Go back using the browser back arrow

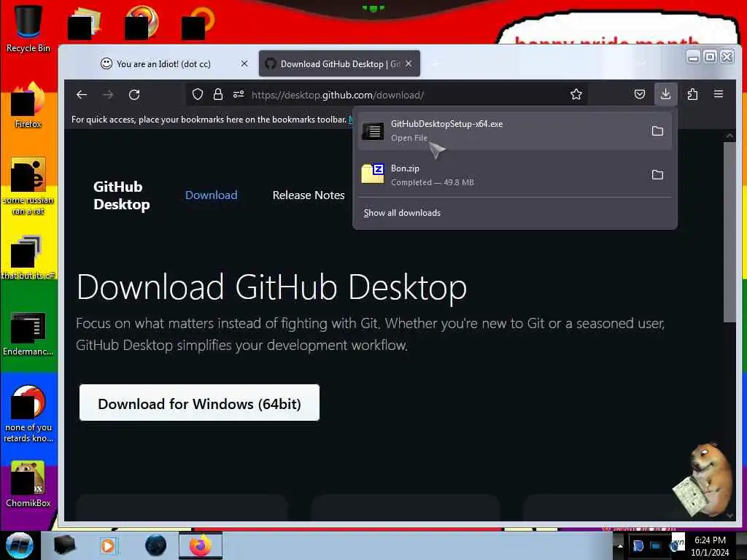(82, 94)
